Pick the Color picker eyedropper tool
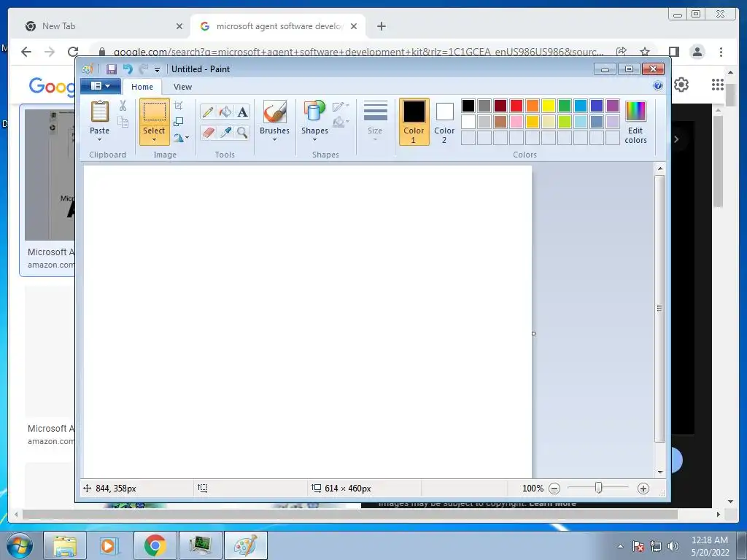The height and width of the screenshot is (560, 747). click(225, 133)
